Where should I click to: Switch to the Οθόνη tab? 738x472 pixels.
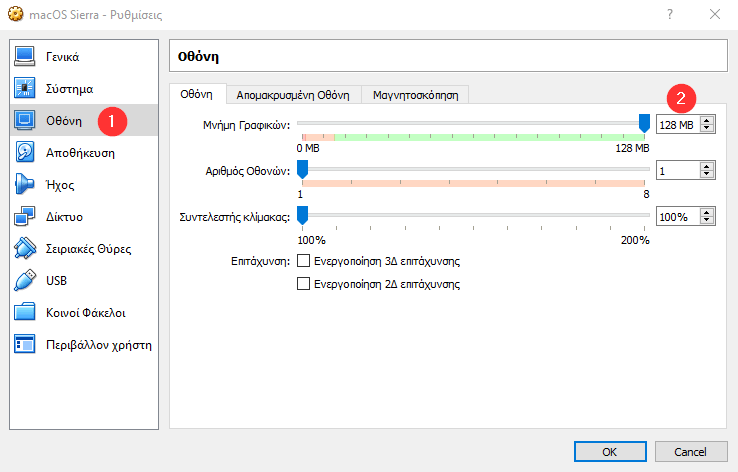[197, 94]
